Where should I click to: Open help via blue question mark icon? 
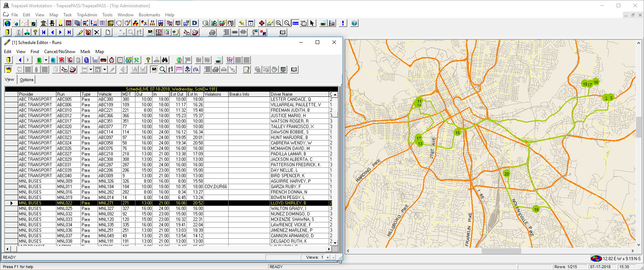tap(354, 23)
